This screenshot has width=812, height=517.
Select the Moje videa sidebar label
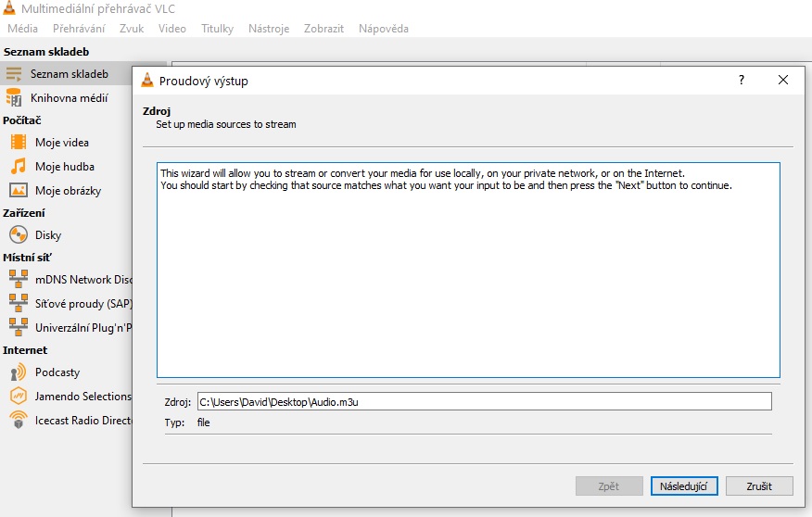(x=62, y=143)
